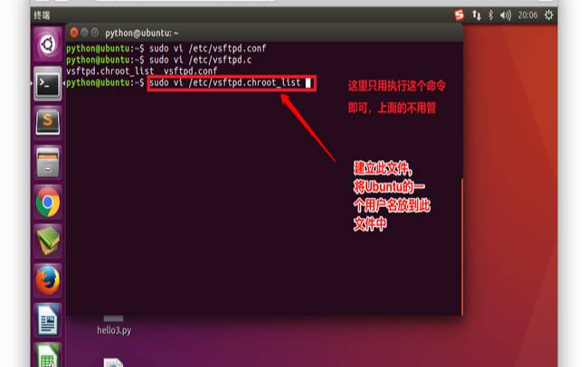The image size is (588, 367).
Task: Maximize the python@ubuntu terminal window
Action: tap(94, 33)
